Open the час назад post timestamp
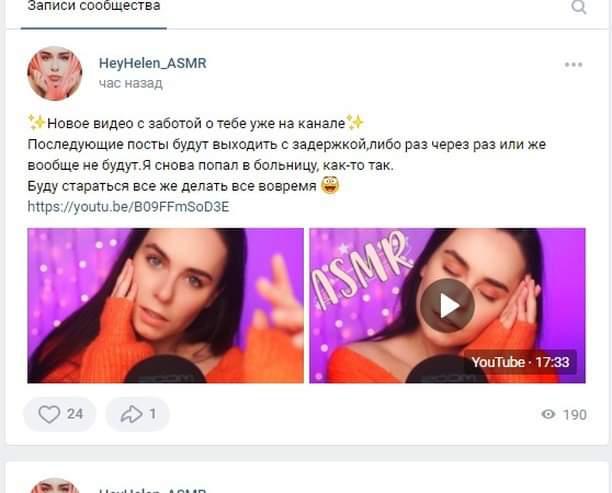The height and width of the screenshot is (493, 612). pos(131,83)
